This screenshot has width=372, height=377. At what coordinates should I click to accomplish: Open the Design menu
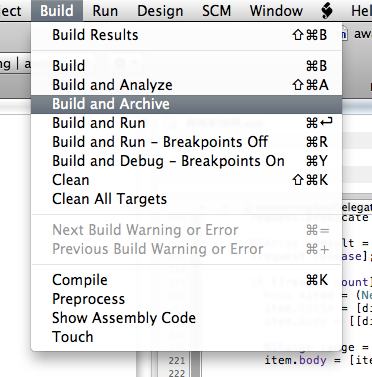(160, 11)
